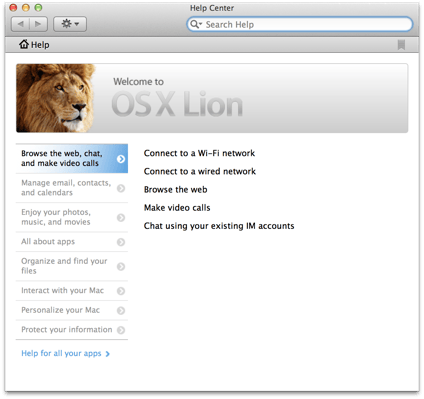Screen dimensions: 424x399
Task: Open the All about apps topic
Action: click(72, 242)
